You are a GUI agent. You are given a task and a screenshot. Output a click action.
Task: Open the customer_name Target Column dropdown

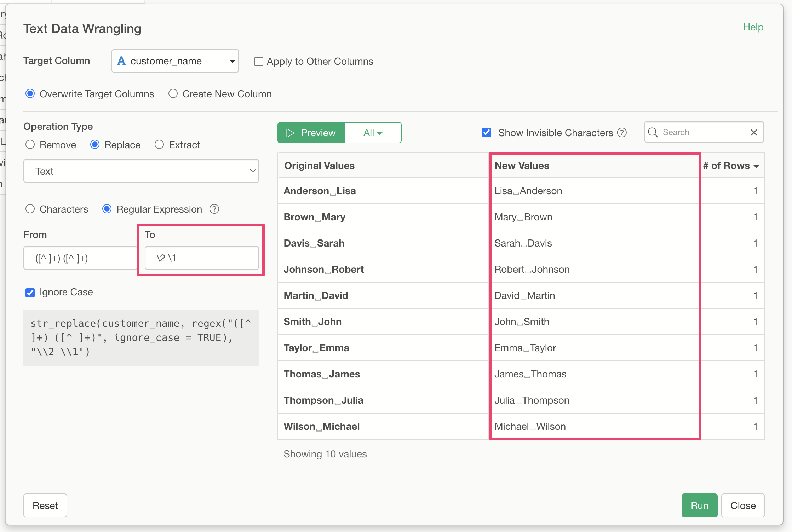tap(175, 61)
